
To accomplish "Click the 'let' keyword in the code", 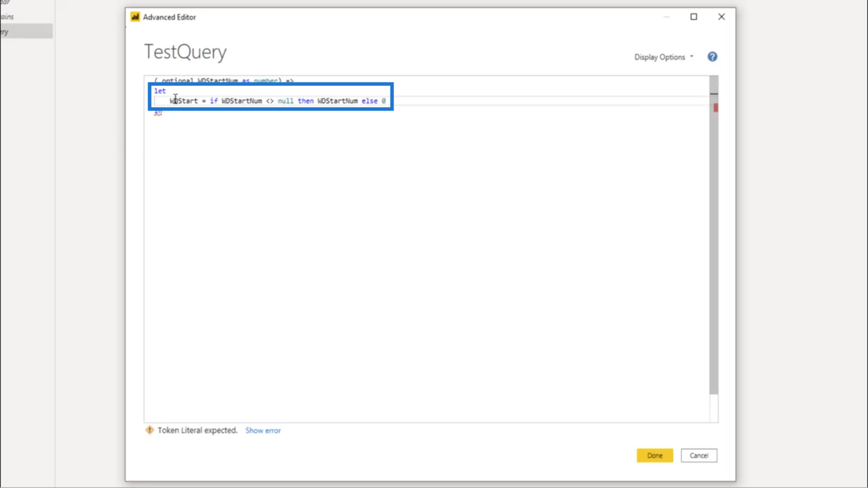I will pos(160,91).
